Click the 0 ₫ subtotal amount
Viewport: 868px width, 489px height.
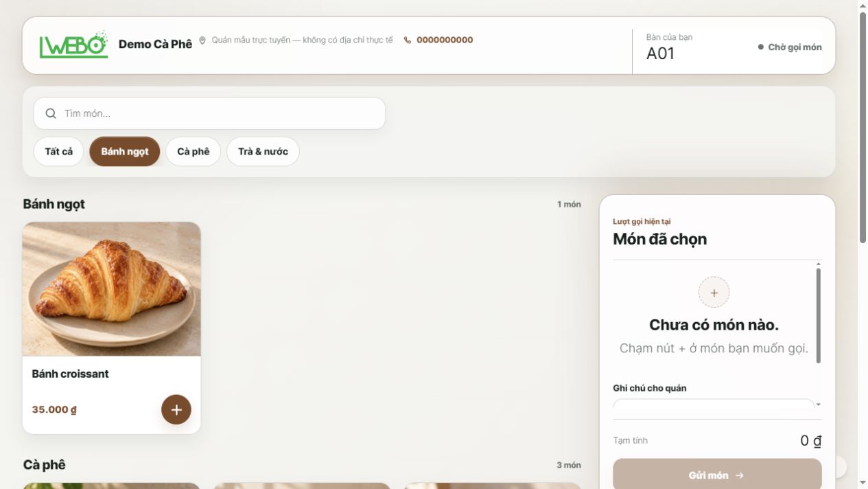point(811,441)
